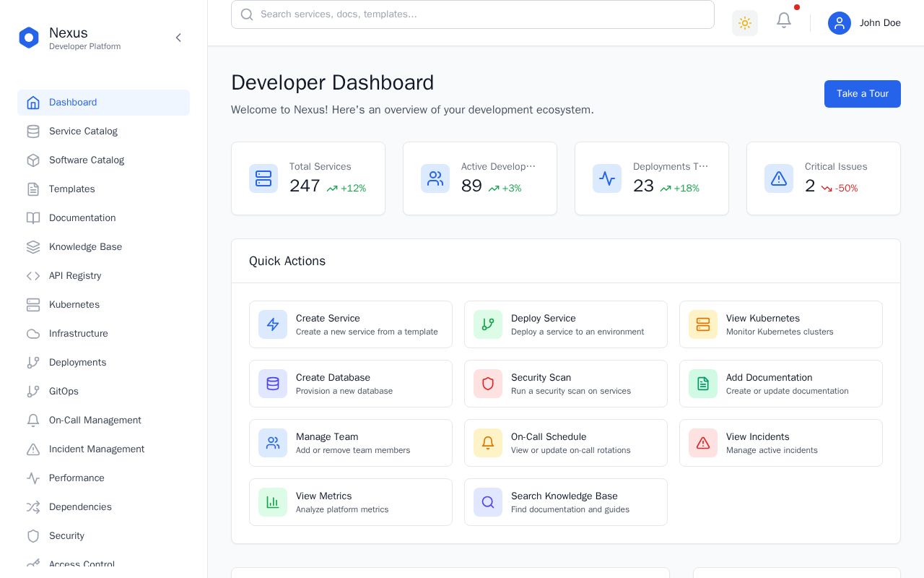Click the Nexus hexagon logo
This screenshot has width=924, height=578.
point(29,38)
